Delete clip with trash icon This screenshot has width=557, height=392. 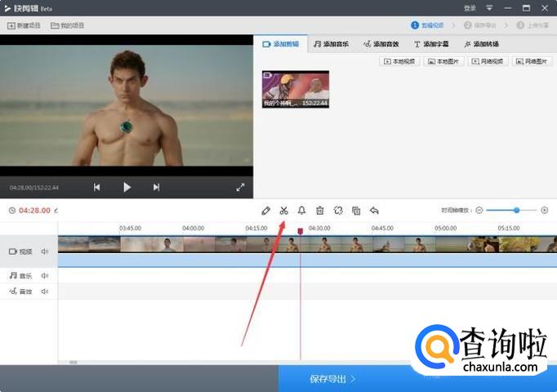pyautogui.click(x=320, y=211)
